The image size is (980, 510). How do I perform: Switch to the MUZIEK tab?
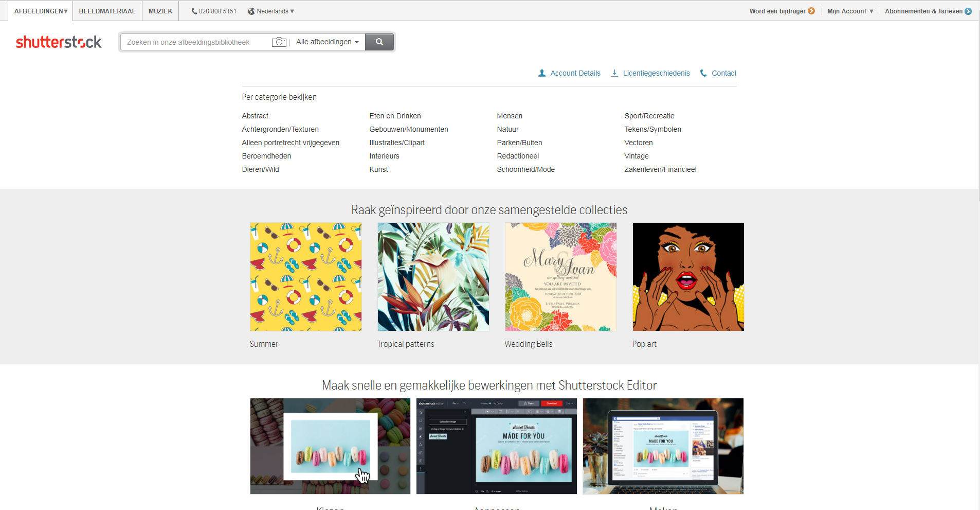point(160,11)
